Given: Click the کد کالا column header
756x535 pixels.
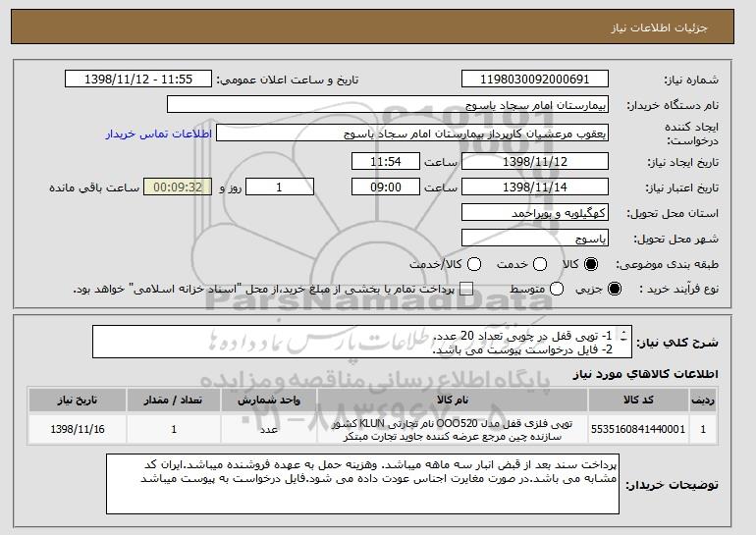Looking at the screenshot, I should tap(638, 401).
